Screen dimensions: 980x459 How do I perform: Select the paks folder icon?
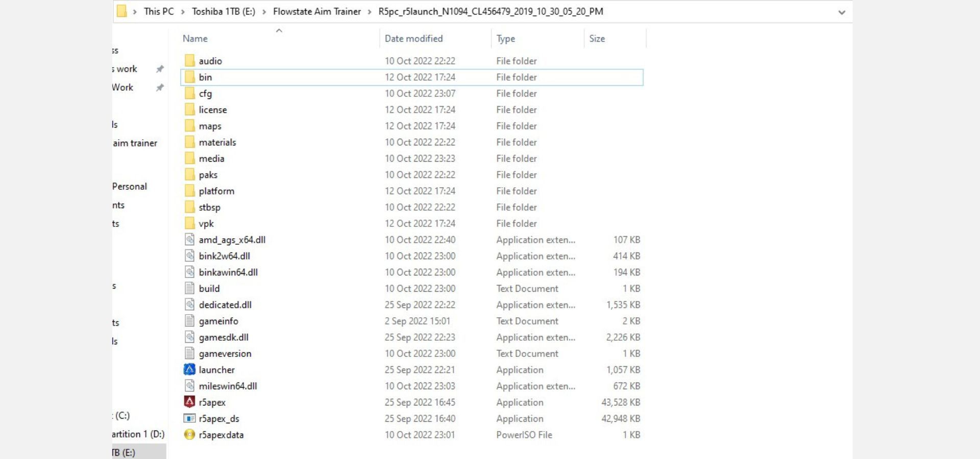(x=189, y=175)
